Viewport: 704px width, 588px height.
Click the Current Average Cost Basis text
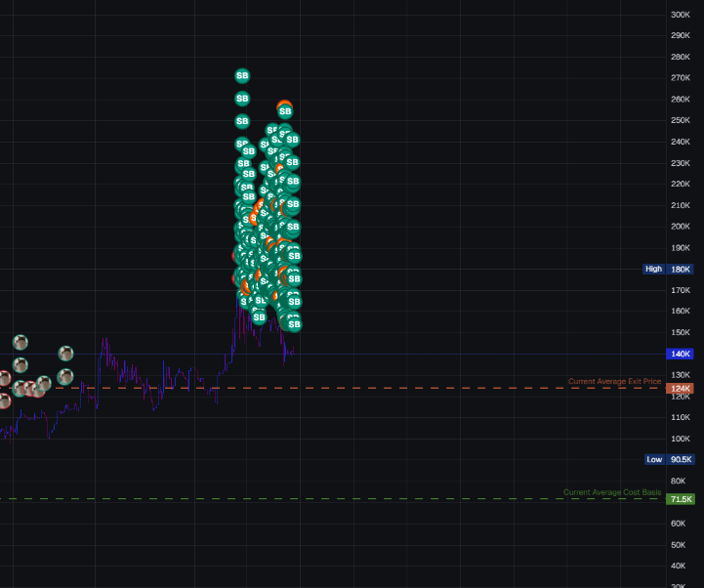[x=612, y=492]
